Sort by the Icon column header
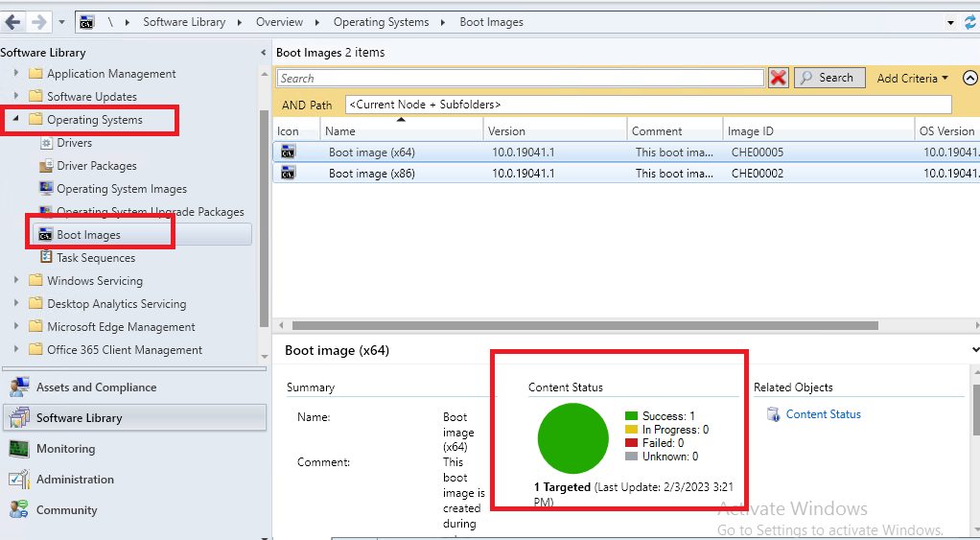980x540 pixels. click(x=296, y=131)
